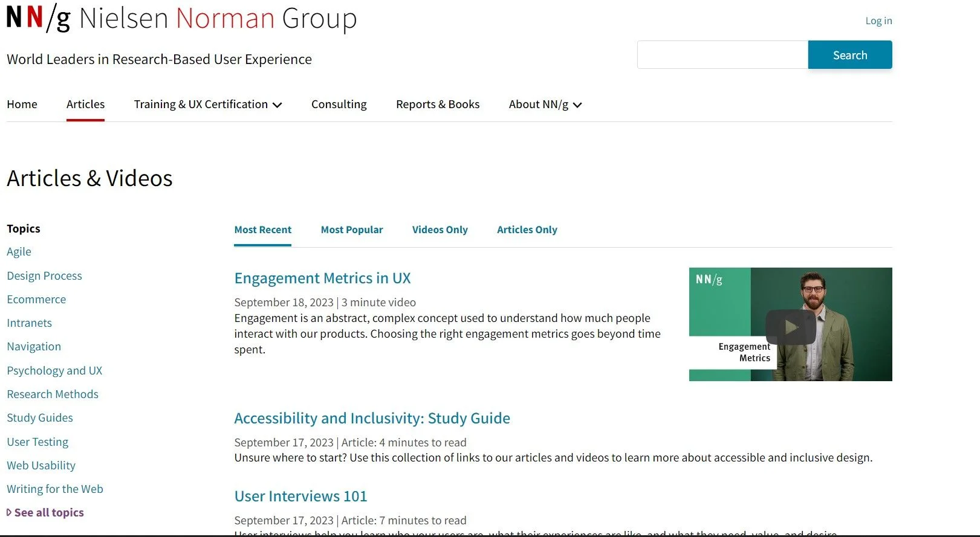Expand See all topics list
The image size is (980, 537).
48,513
